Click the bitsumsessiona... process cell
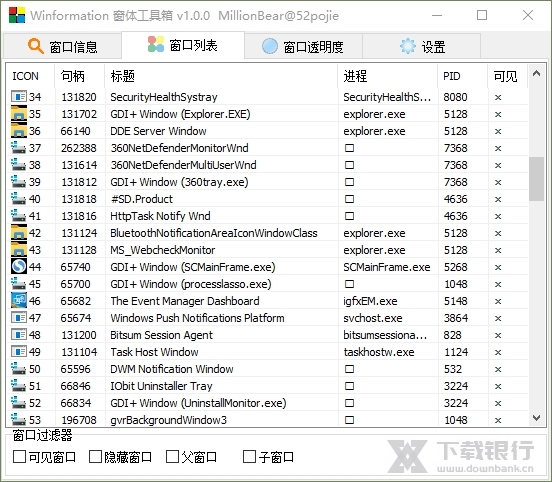Image resolution: width=552 pixels, height=482 pixels. [x=385, y=335]
